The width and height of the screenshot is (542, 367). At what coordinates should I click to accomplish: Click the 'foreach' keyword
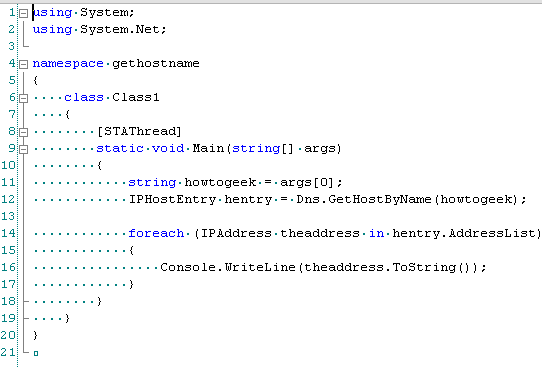click(x=156, y=233)
